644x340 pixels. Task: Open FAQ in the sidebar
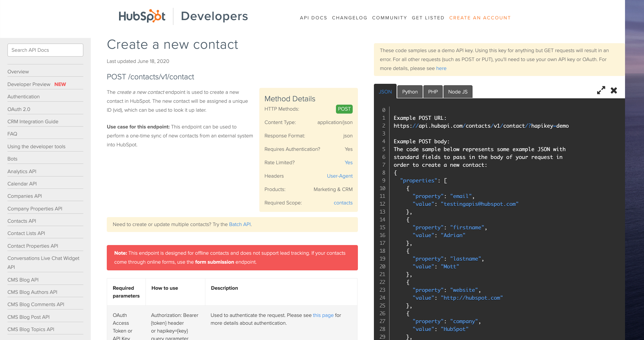click(x=12, y=134)
